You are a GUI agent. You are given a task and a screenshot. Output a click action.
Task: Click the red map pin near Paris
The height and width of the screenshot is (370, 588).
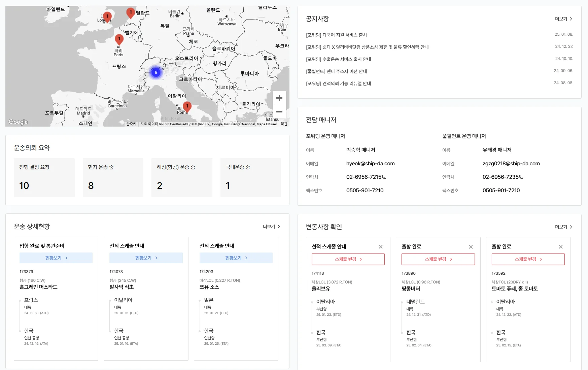click(119, 39)
